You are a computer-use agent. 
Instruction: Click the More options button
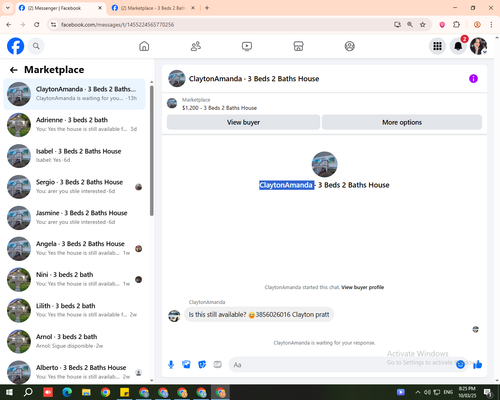tap(402, 122)
